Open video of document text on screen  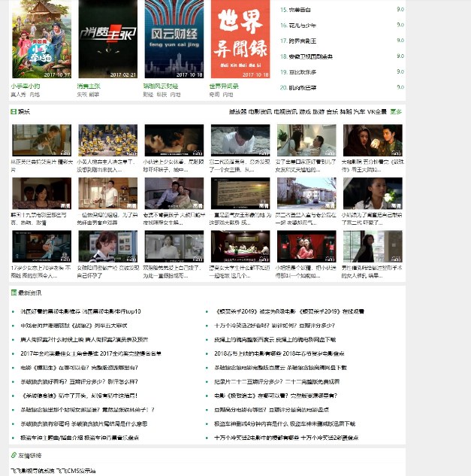(x=240, y=193)
